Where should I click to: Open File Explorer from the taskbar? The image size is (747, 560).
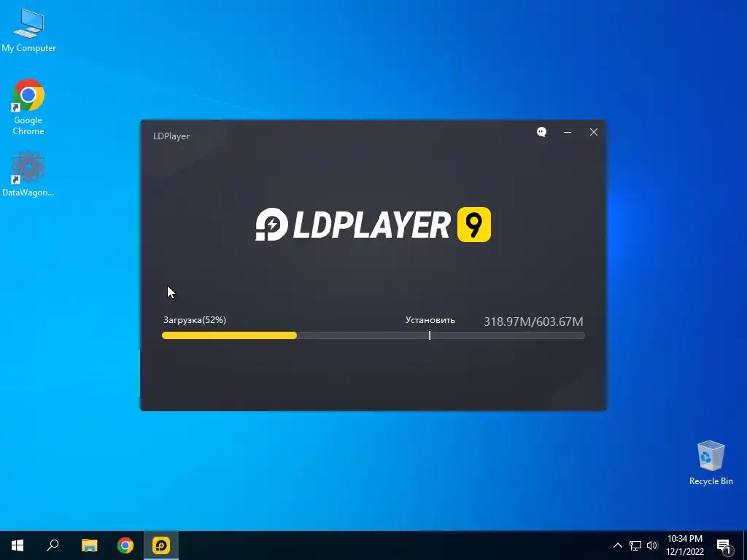click(x=90, y=545)
